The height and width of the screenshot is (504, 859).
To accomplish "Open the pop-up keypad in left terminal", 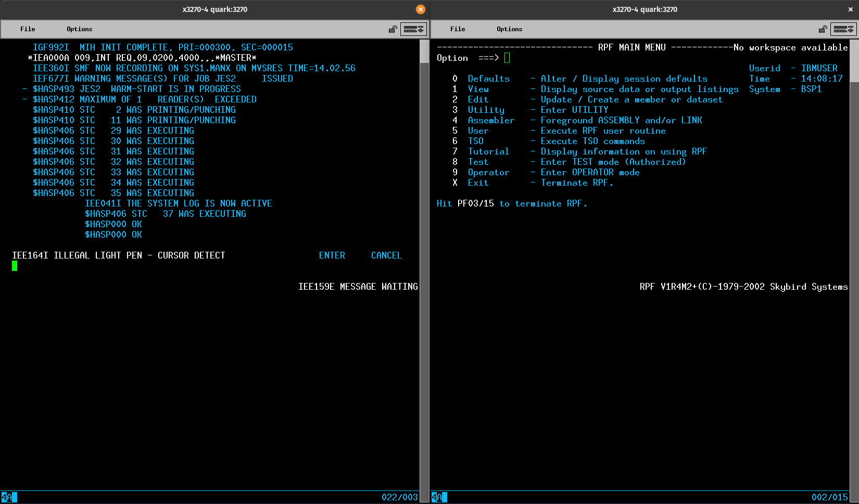I will [x=414, y=29].
